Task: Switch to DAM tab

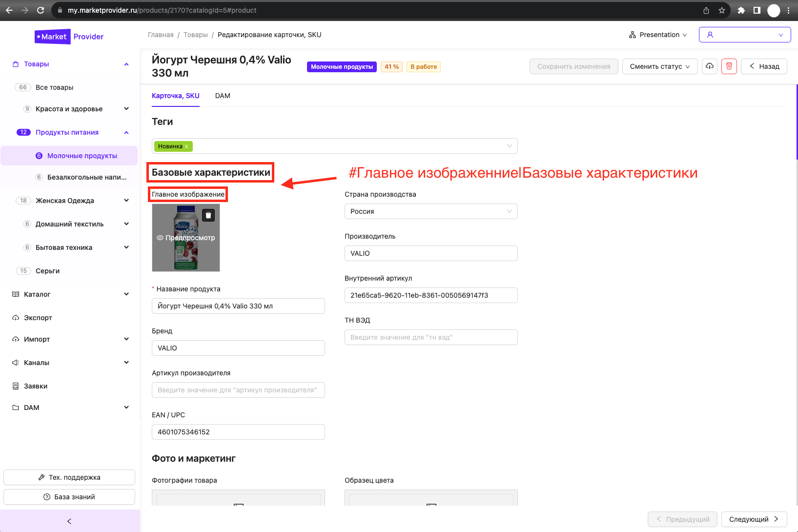Action: [223, 96]
